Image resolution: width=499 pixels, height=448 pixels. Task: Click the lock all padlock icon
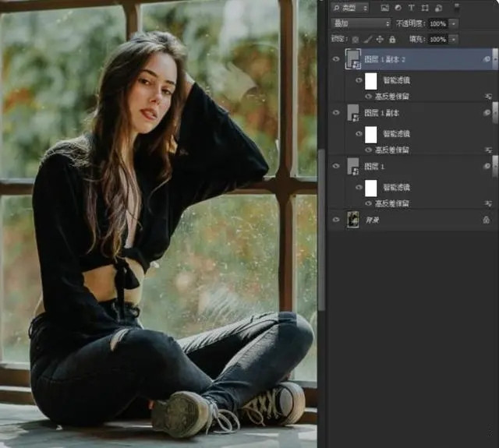391,39
